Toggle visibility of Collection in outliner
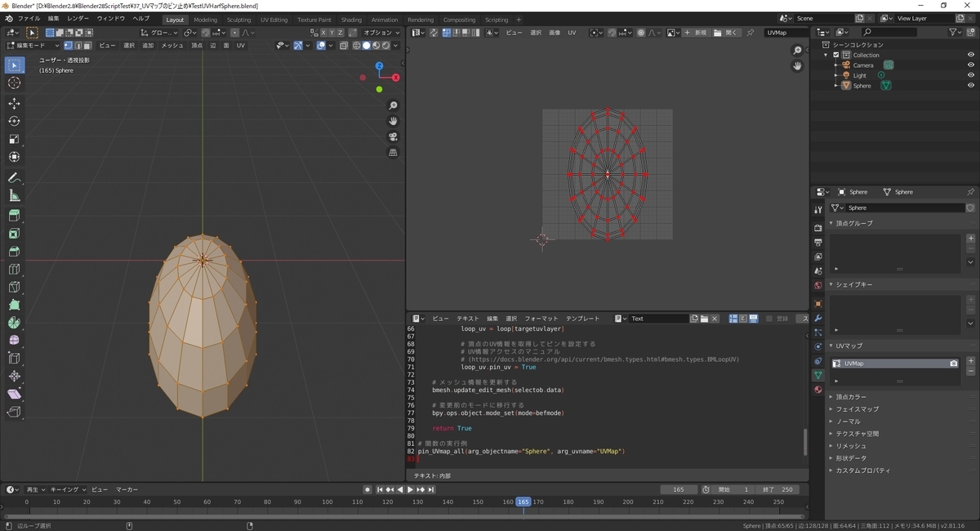Screen dimensions: 980x531 (971, 55)
